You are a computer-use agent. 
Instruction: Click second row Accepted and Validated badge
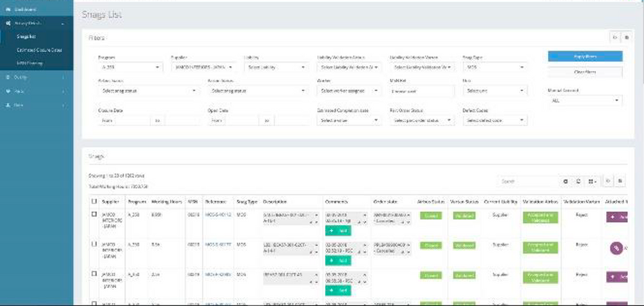[x=540, y=247]
